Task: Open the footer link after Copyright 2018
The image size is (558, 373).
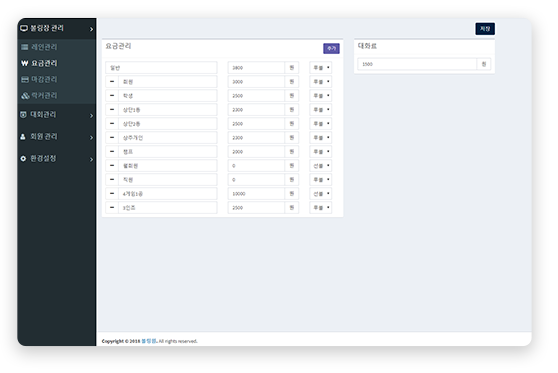Action: click(149, 341)
